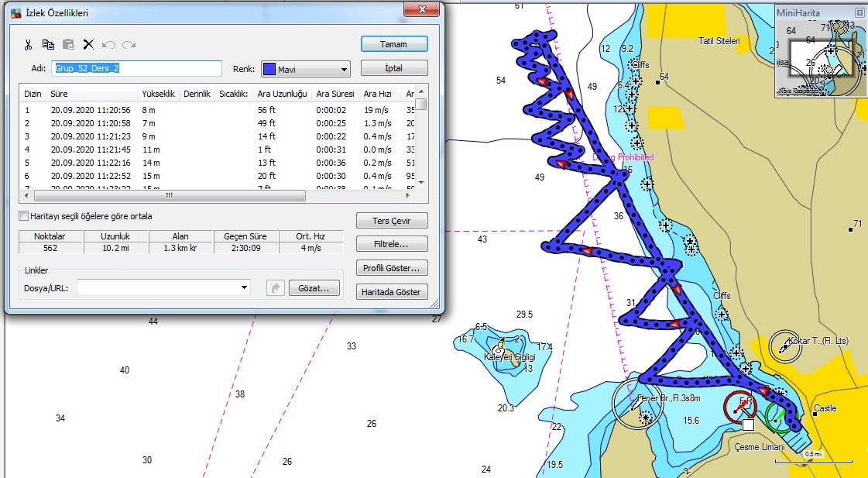
Task: Click Haritada Göster button
Action: (x=392, y=292)
